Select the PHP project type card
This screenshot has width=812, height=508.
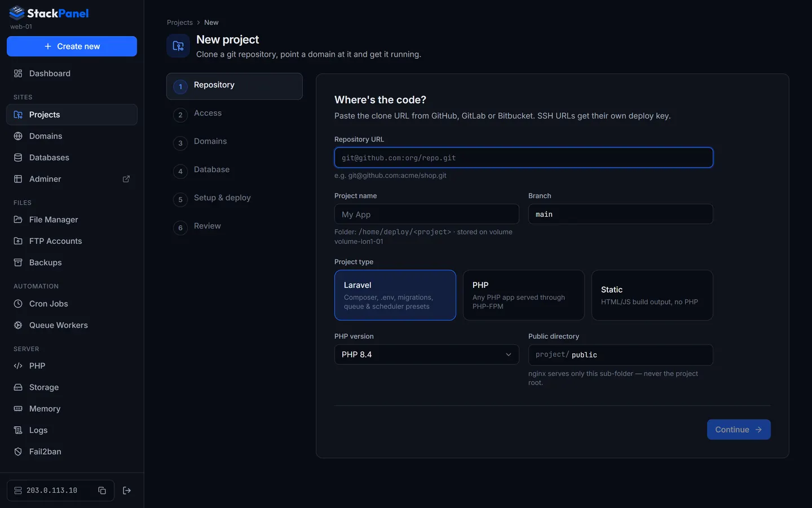tap(524, 295)
